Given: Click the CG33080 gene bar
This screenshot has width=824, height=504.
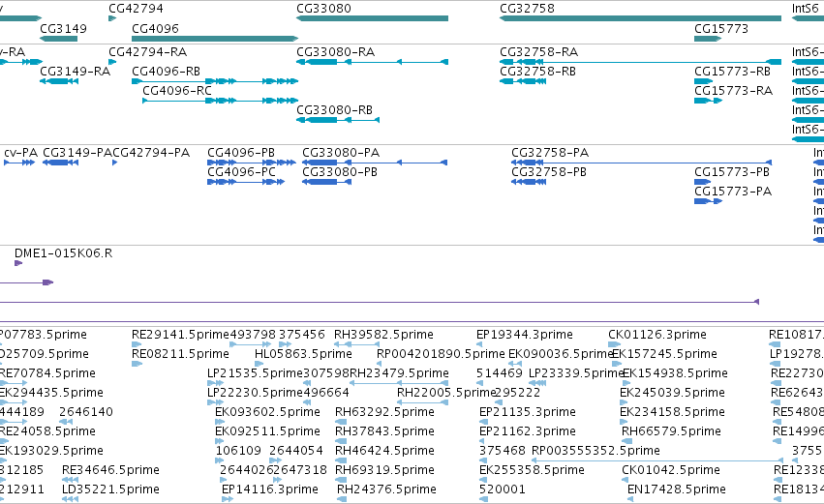Looking at the screenshot, I should pos(372,18).
